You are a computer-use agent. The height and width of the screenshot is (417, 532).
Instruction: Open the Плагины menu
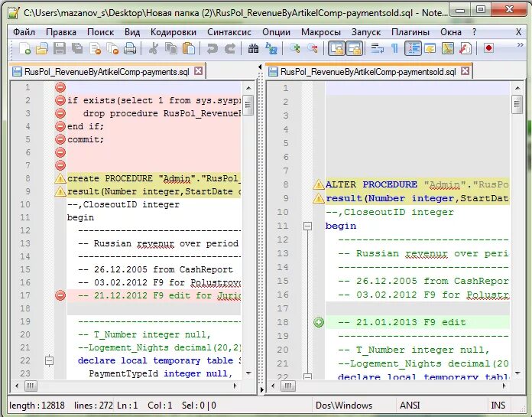click(410, 32)
